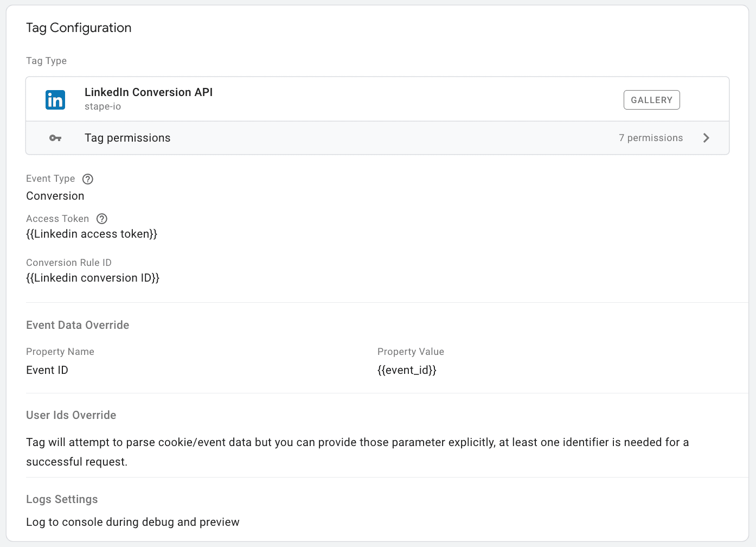Screen dimensions: 756x547
Task: Expand the Tag permissions chevron
Action: click(x=706, y=138)
